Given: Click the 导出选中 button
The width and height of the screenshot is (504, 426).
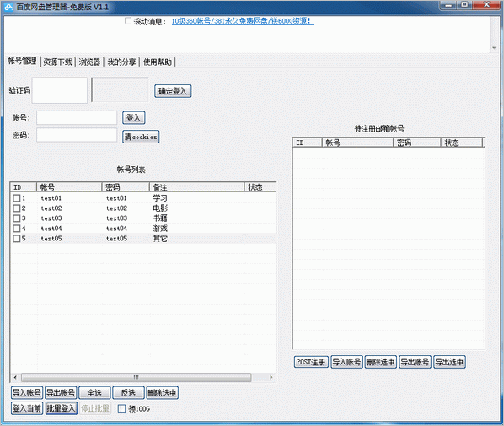Looking at the screenshot, I should (x=449, y=362).
